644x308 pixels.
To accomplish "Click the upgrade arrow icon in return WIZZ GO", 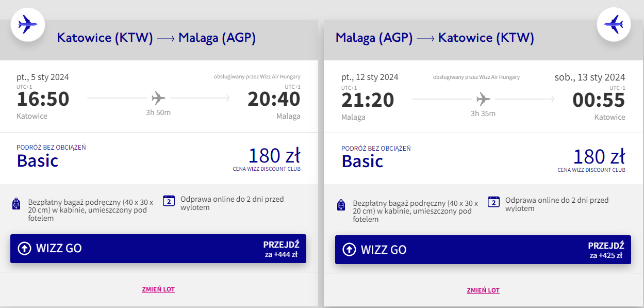I will click(349, 250).
